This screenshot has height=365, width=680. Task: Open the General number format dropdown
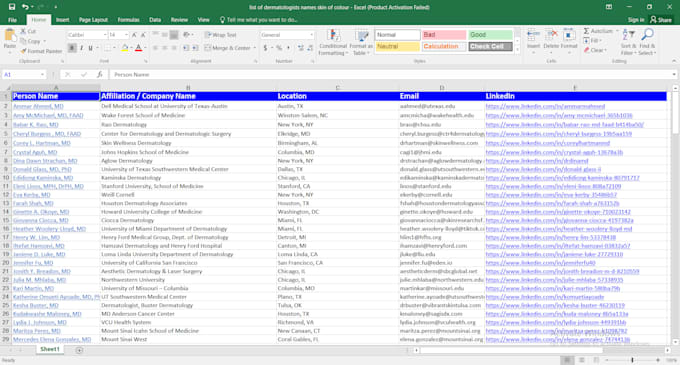click(311, 35)
